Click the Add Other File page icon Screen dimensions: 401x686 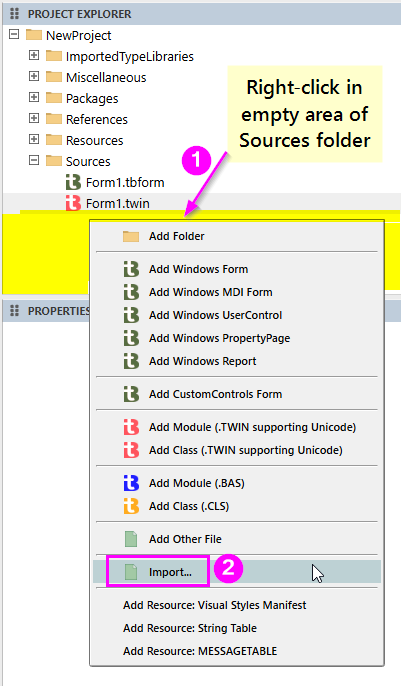131,539
